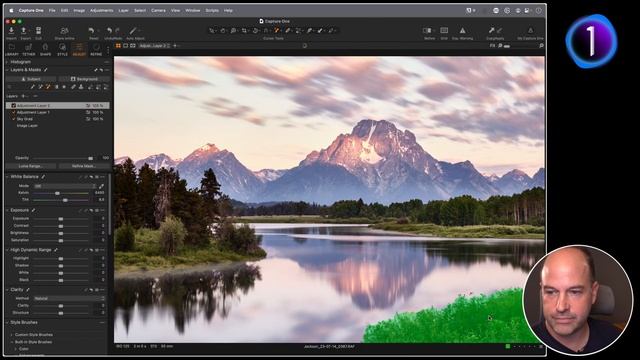Toggle the Sky Grad layer checkbox

tap(13, 119)
